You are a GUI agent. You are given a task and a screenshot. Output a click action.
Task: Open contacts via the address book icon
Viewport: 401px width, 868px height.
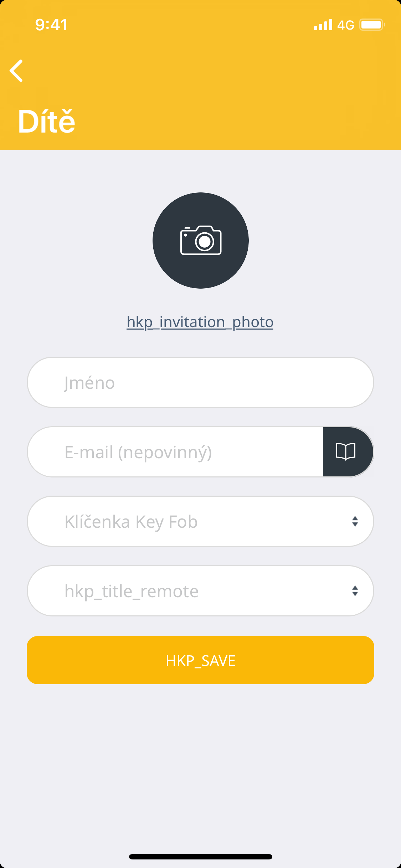point(346,452)
